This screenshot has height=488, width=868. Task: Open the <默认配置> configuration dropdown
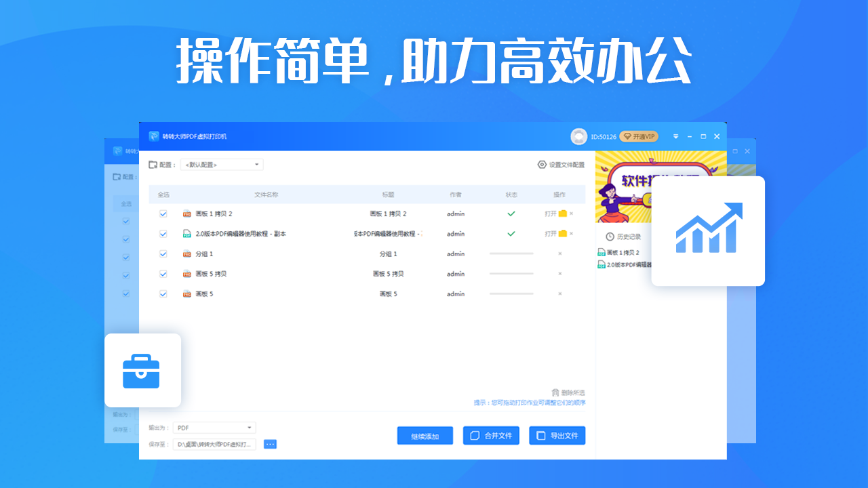(x=221, y=164)
